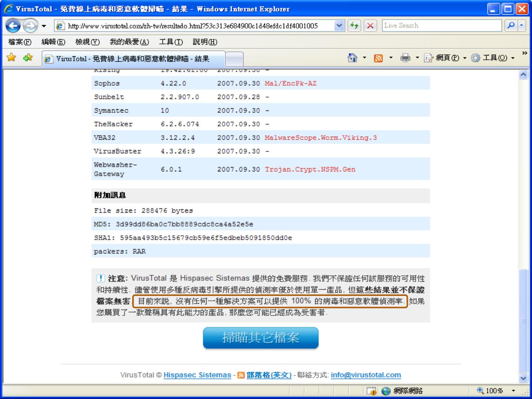Open the Favorites Center star icon

(11, 58)
